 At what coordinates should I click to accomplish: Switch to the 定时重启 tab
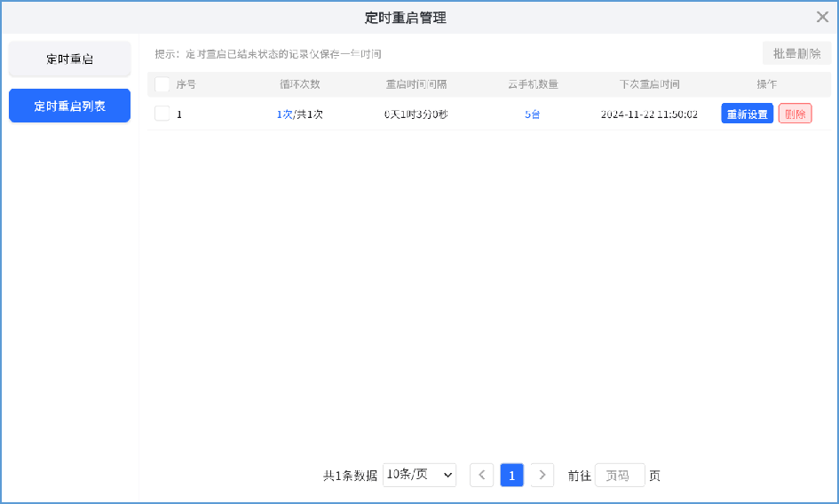pyautogui.click(x=70, y=59)
